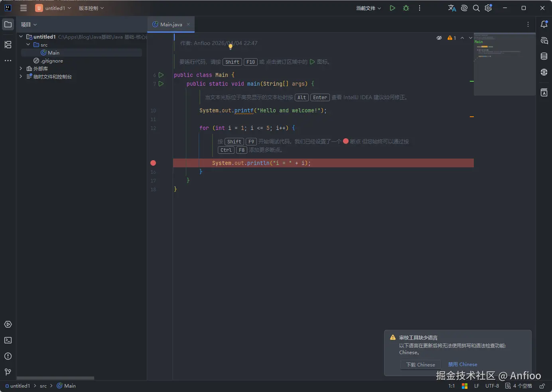Open the Services tool window icon

pyautogui.click(x=8, y=324)
